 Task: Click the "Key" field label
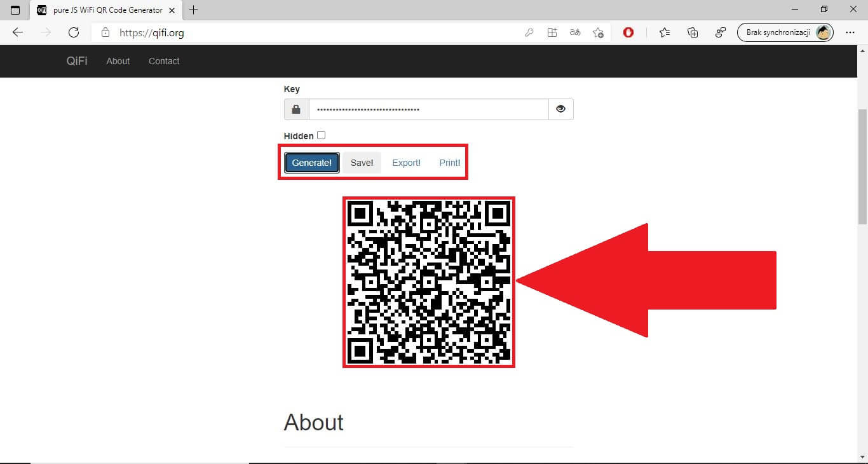[x=292, y=89]
